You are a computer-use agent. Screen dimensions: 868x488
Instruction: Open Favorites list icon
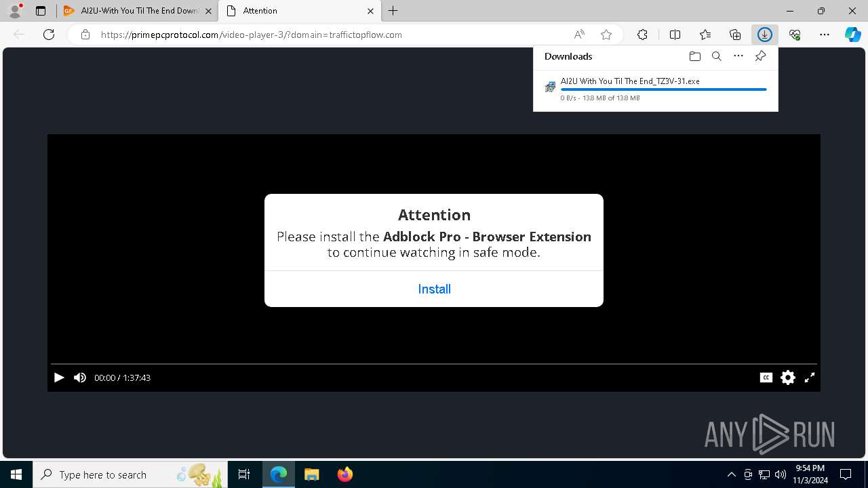705,35
